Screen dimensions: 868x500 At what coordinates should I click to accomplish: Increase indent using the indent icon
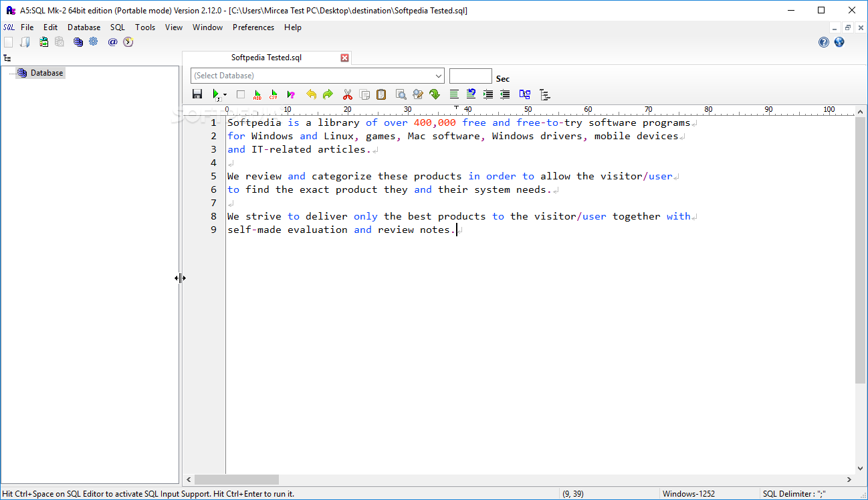(488, 94)
